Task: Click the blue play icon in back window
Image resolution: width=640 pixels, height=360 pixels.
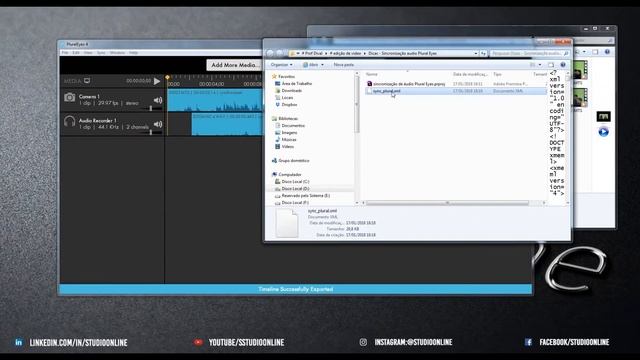Action: (x=603, y=132)
